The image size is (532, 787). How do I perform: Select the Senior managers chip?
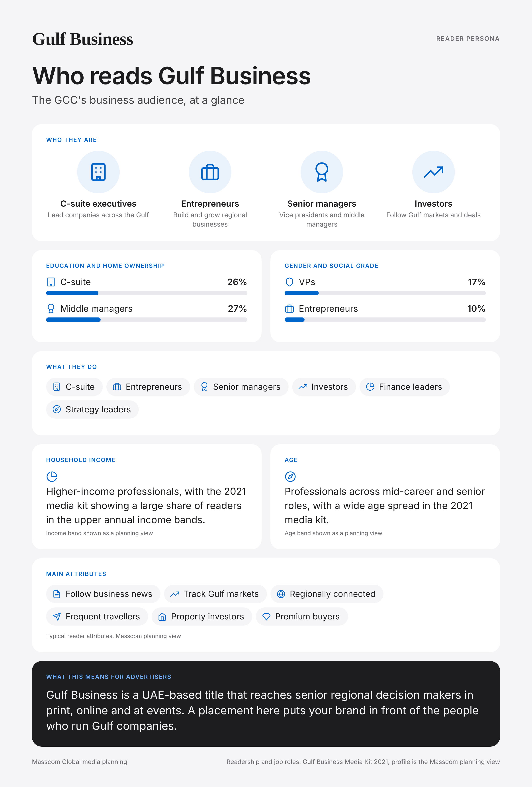coord(241,387)
